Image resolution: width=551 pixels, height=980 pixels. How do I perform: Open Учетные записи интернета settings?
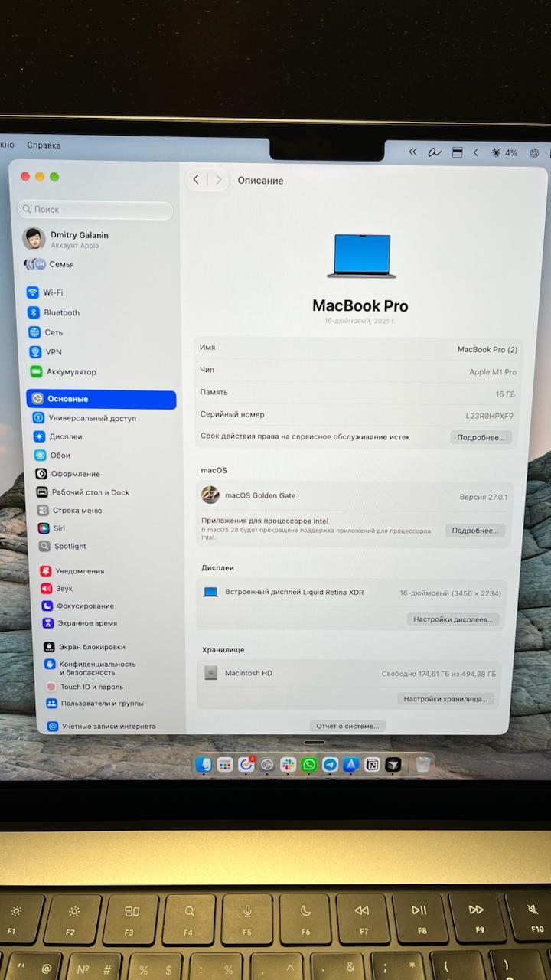point(101,726)
